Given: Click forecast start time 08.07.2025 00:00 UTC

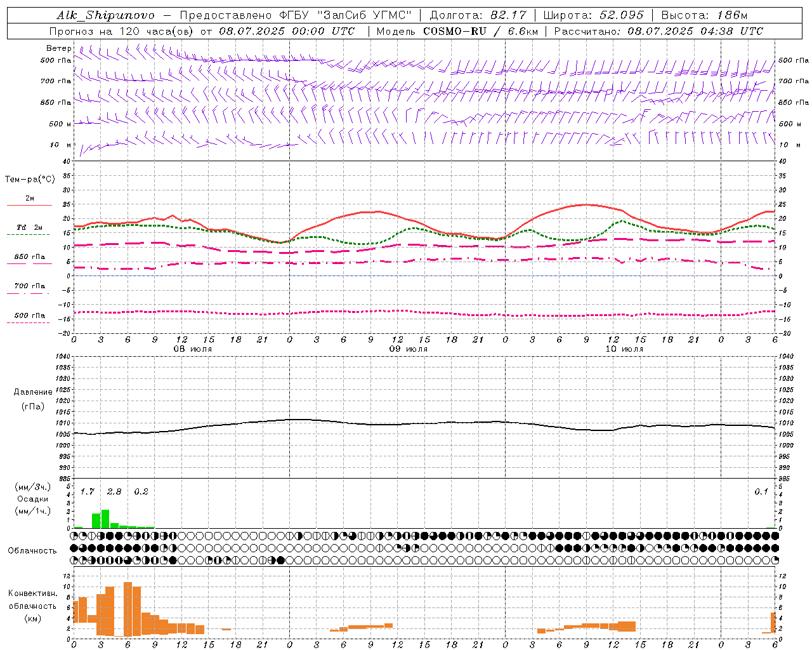Looking at the screenshot, I should (287, 31).
